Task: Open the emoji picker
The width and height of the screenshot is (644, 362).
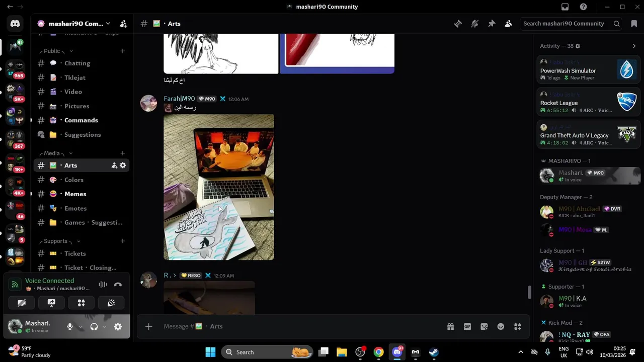Action: (x=501, y=327)
